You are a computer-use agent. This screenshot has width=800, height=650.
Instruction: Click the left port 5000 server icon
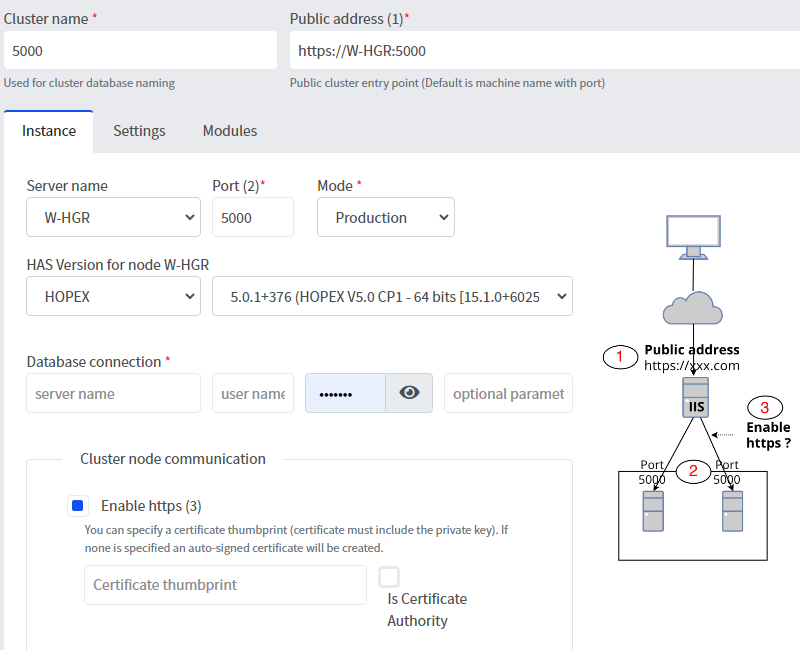(654, 511)
